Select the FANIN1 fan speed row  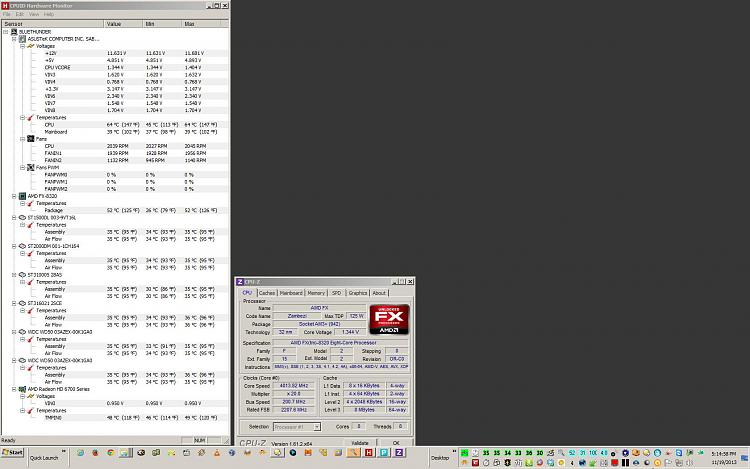(x=115, y=153)
